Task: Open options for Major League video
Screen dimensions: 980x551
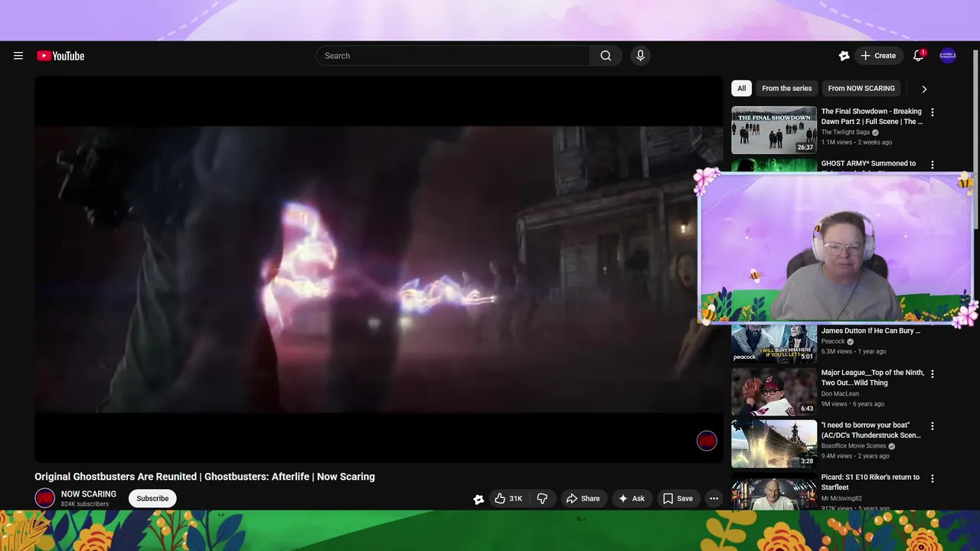Action: coord(932,373)
